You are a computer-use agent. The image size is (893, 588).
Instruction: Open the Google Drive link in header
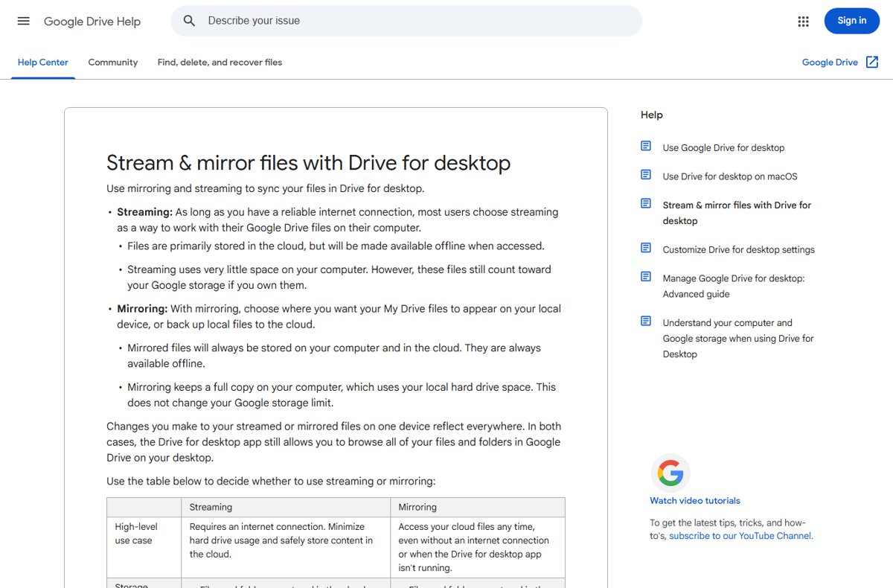(830, 63)
